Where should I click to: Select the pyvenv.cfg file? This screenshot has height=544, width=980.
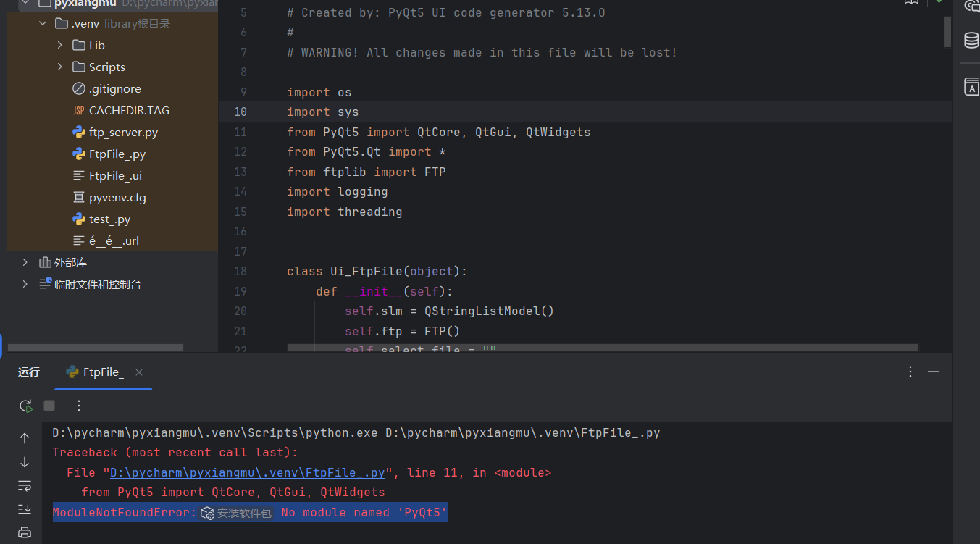click(x=112, y=197)
